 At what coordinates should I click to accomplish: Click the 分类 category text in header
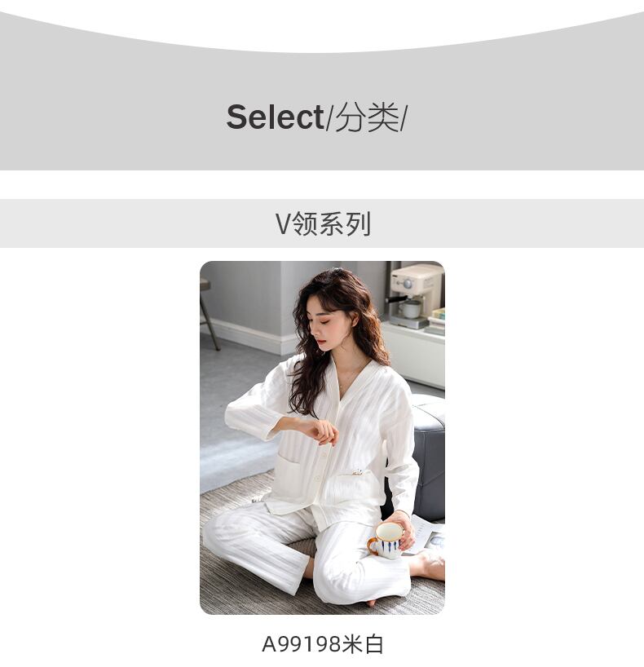point(367,117)
